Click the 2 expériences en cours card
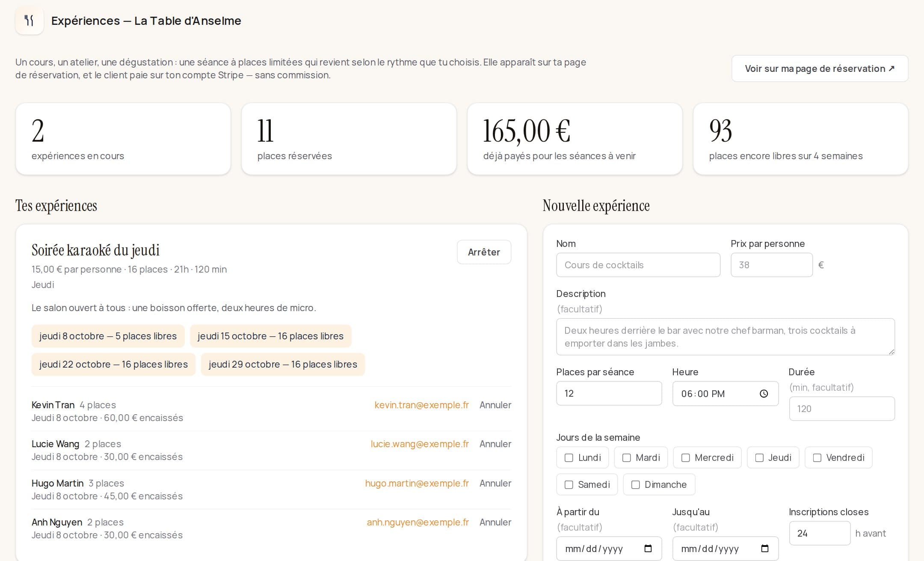924x561 pixels. coord(123,139)
